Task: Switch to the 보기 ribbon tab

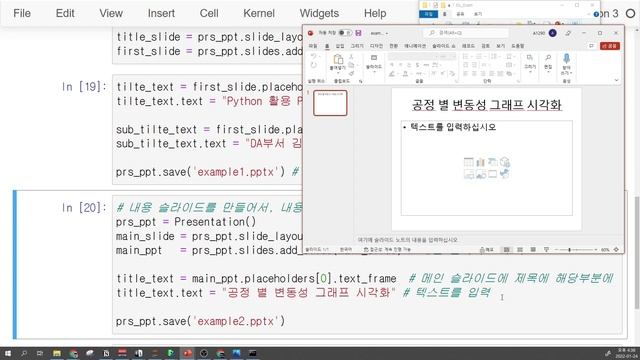Action: (x=500, y=46)
